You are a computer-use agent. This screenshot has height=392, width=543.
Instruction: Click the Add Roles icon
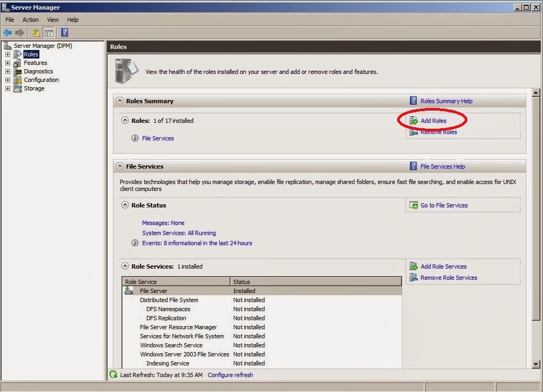click(x=414, y=120)
